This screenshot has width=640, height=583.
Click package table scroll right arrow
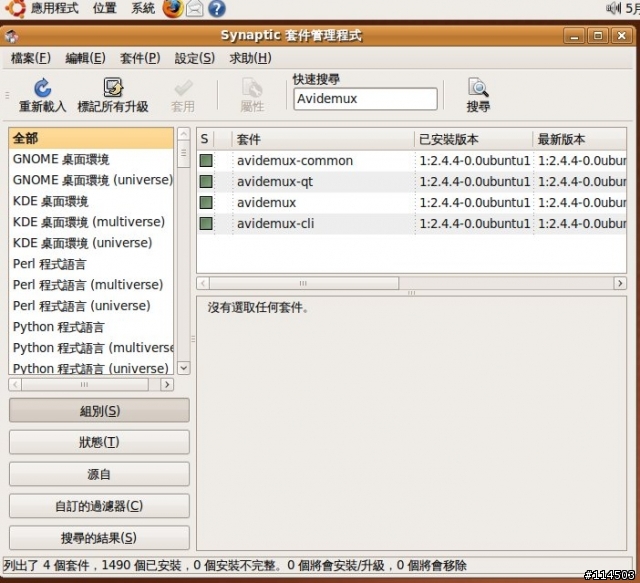620,283
